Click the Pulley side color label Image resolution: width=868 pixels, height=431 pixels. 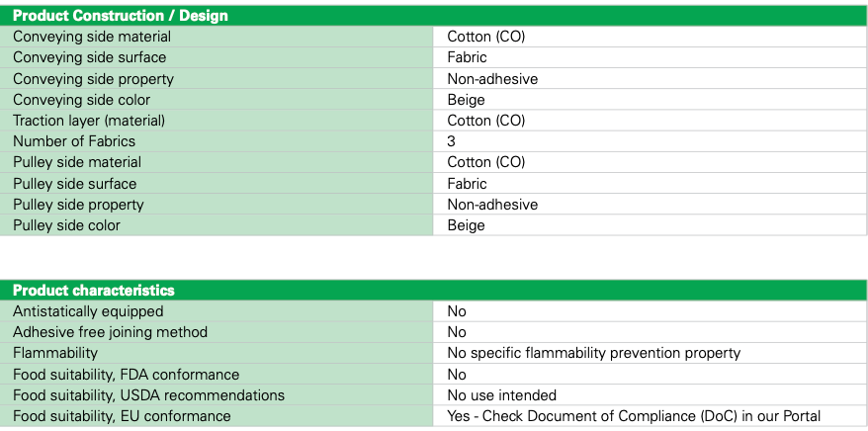point(66,225)
